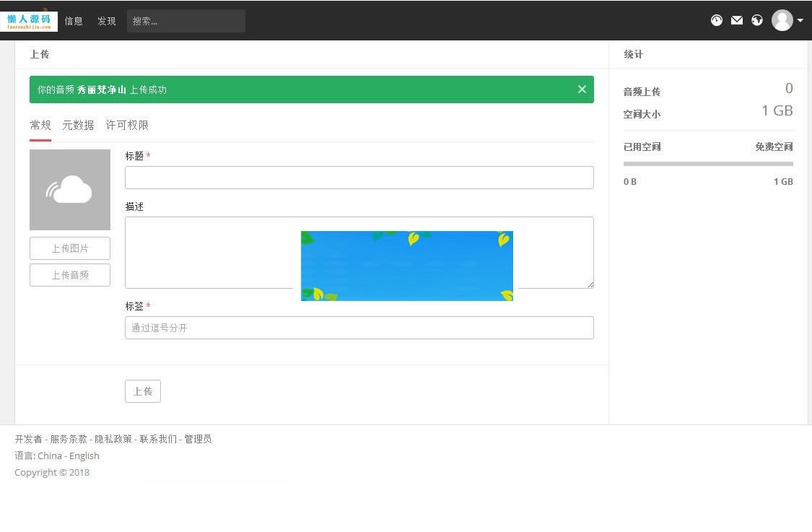Image resolution: width=812 pixels, height=532 pixels.
Task: Switch to the 常规 tab
Action: click(40, 125)
